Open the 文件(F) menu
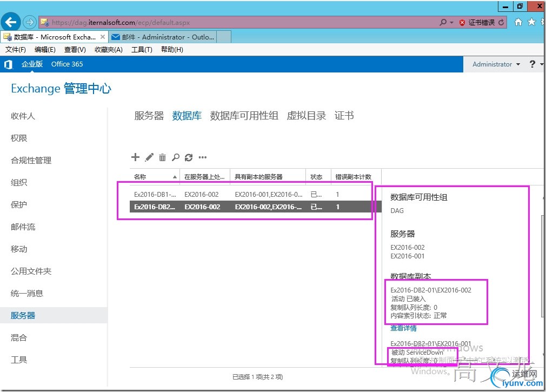This screenshot has height=392, width=546. 15,50
